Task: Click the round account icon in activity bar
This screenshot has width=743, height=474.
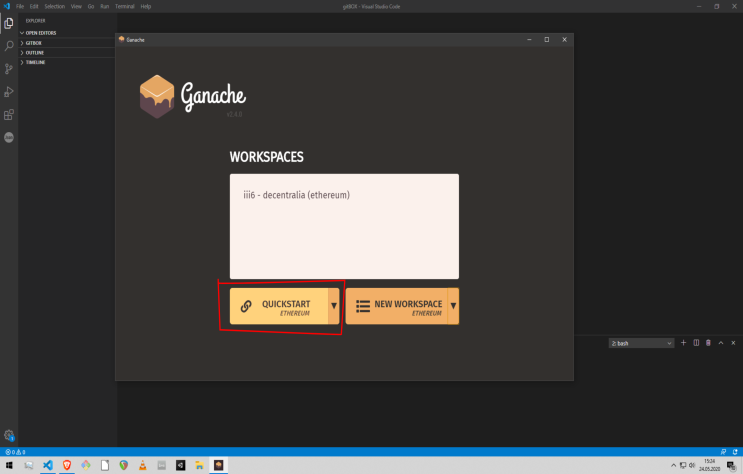Action: coord(9,137)
